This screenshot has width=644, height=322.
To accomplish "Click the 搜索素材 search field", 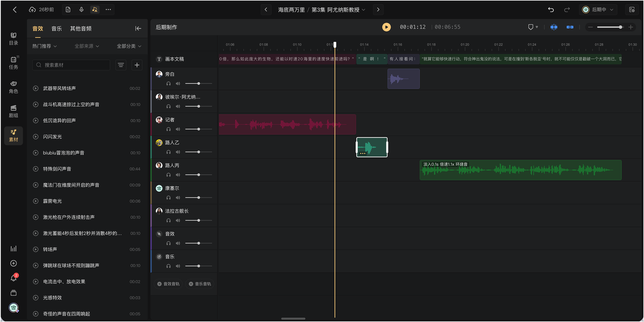I will pyautogui.click(x=71, y=65).
